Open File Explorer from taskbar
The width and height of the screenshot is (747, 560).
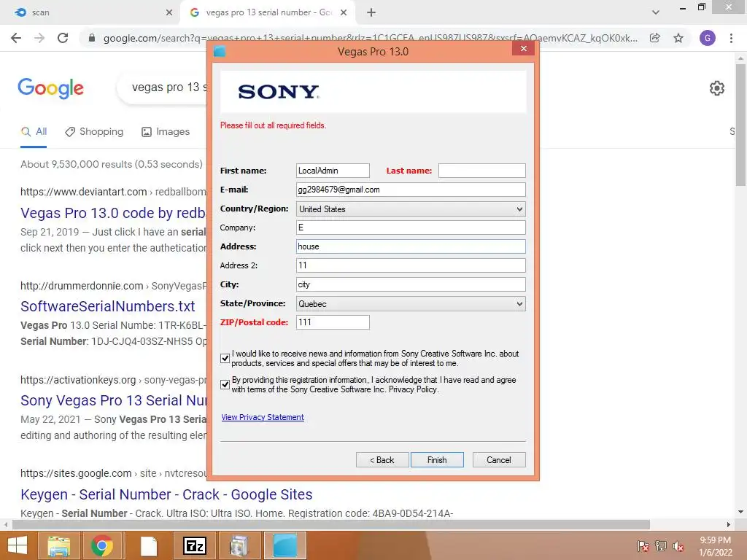click(x=58, y=545)
